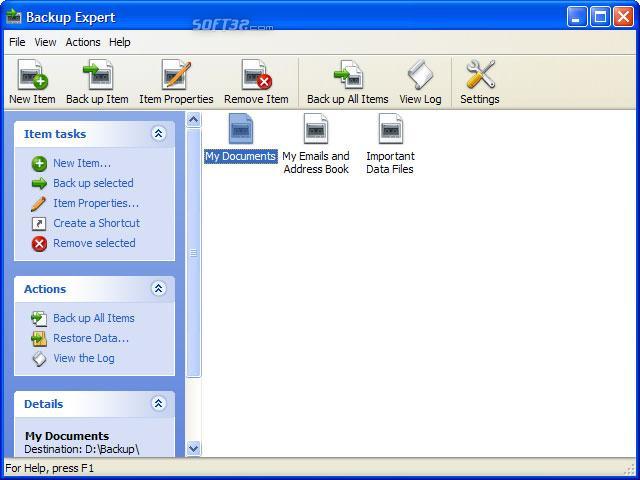Collapse the Details panel
The width and height of the screenshot is (640, 480).
point(158,403)
